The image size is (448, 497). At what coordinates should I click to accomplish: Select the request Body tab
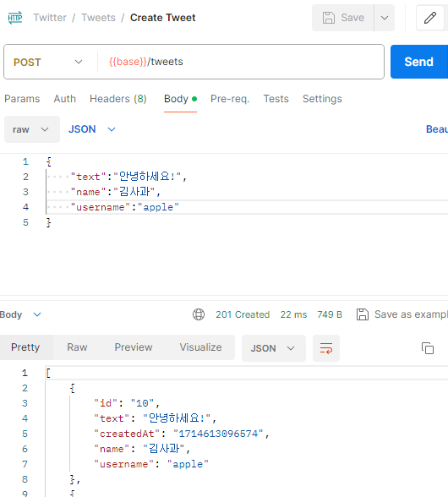tap(180, 99)
